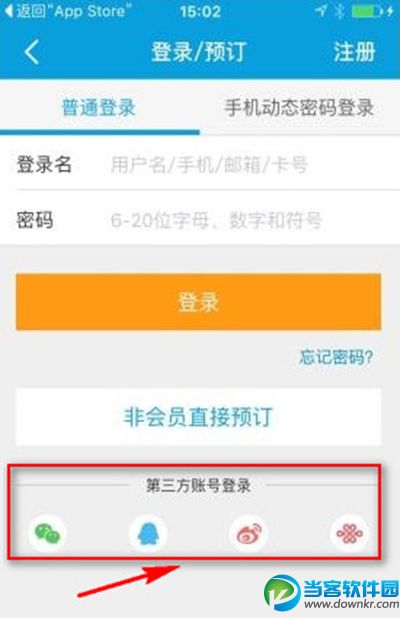Switch to the 普通登录 tab
Viewport: 400px width, 618px height.
pyautogui.click(x=99, y=108)
